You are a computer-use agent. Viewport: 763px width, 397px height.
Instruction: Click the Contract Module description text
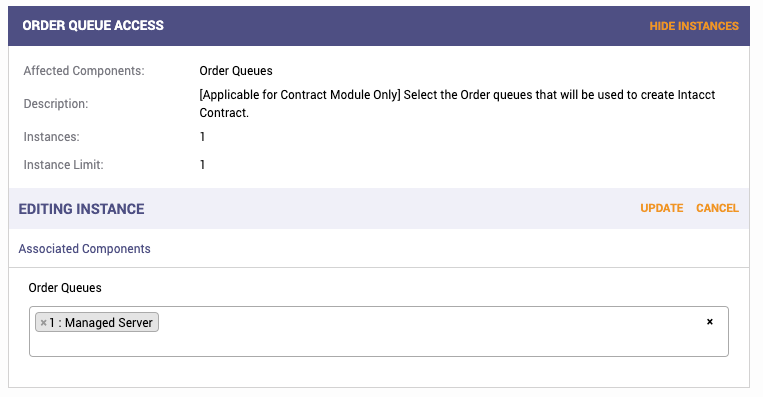tap(457, 104)
